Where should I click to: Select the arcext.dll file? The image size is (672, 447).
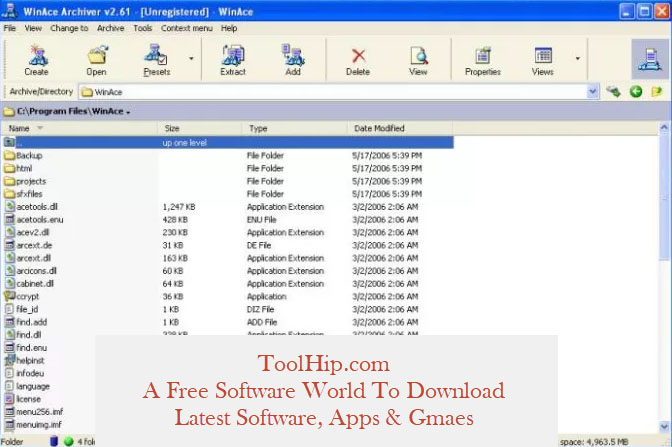(x=33, y=258)
